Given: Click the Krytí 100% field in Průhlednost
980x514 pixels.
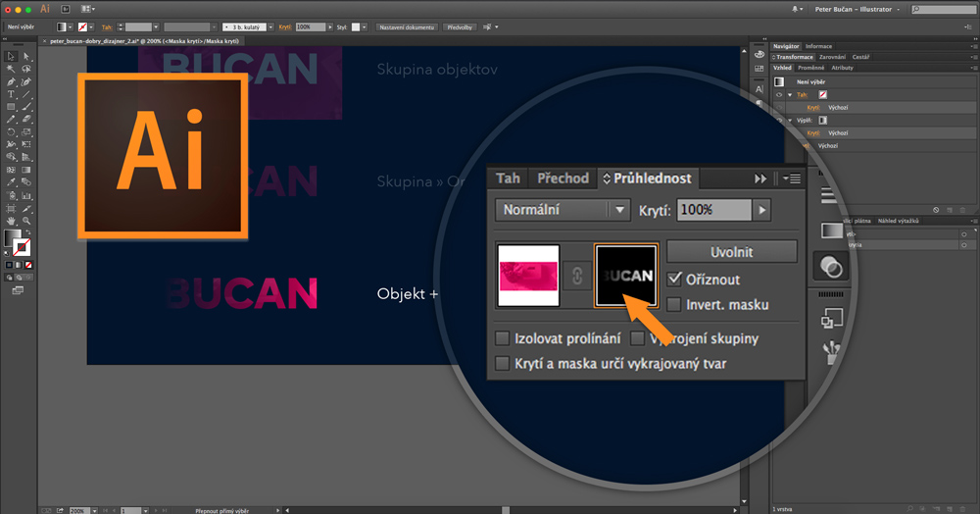Looking at the screenshot, I should pyautogui.click(x=713, y=210).
